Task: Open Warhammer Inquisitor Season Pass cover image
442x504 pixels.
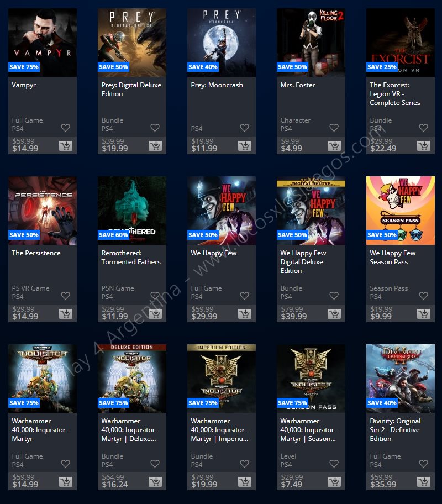Action: point(311,379)
